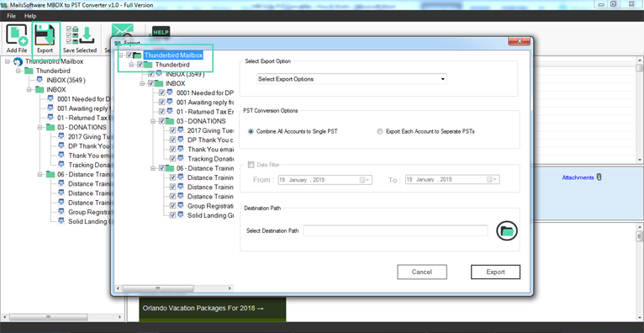The height and width of the screenshot is (333, 644).
Task: Open the File menu
Action: coord(11,16)
